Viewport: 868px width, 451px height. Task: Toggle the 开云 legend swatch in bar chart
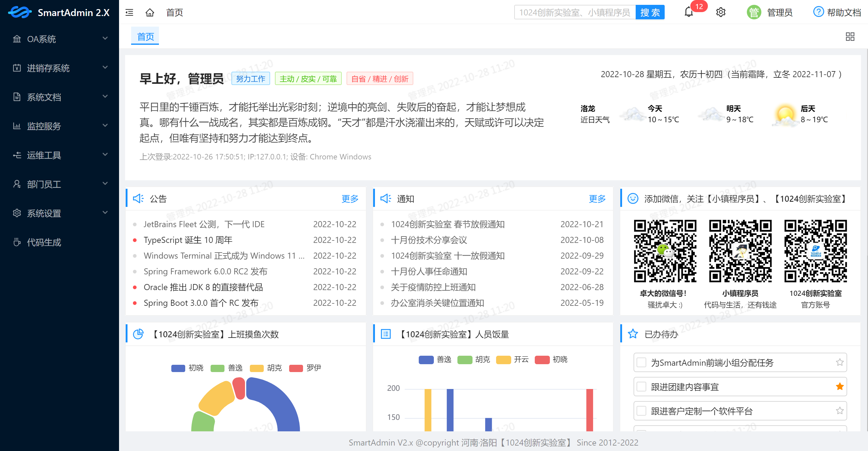point(503,360)
